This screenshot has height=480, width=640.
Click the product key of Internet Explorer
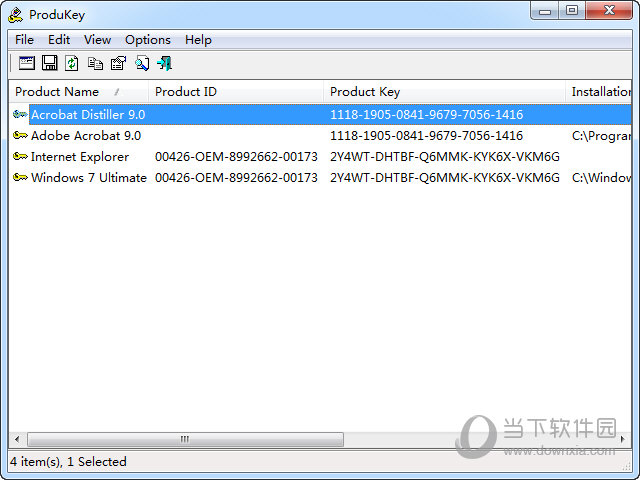point(444,157)
